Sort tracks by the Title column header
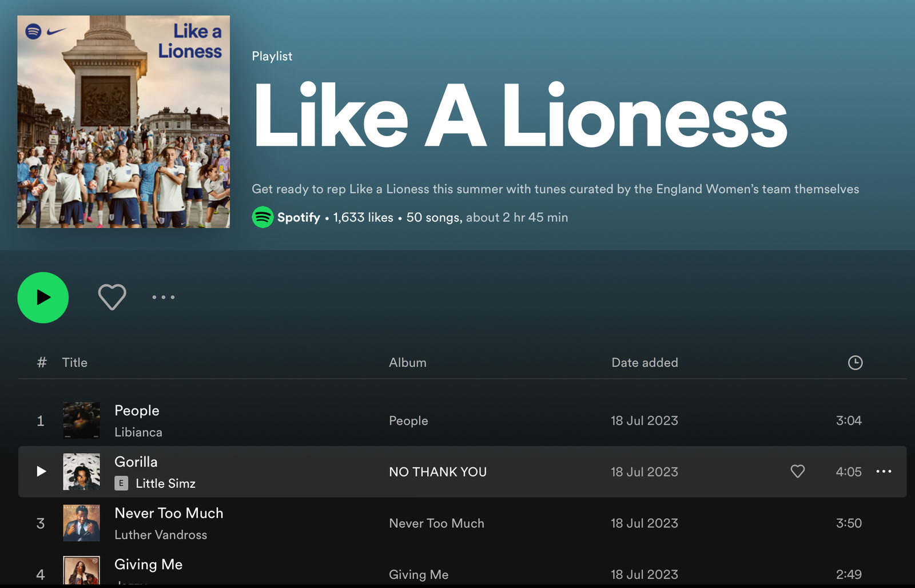The image size is (915, 588). [75, 362]
